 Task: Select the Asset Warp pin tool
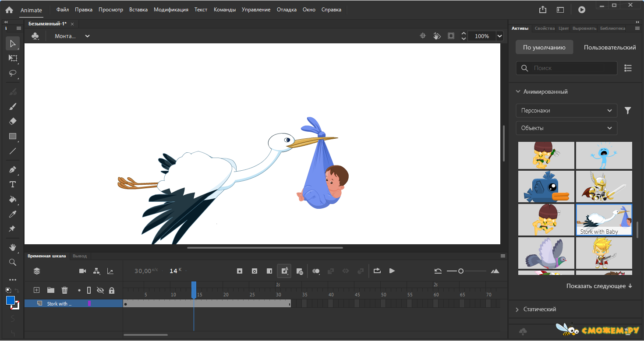pyautogui.click(x=13, y=229)
